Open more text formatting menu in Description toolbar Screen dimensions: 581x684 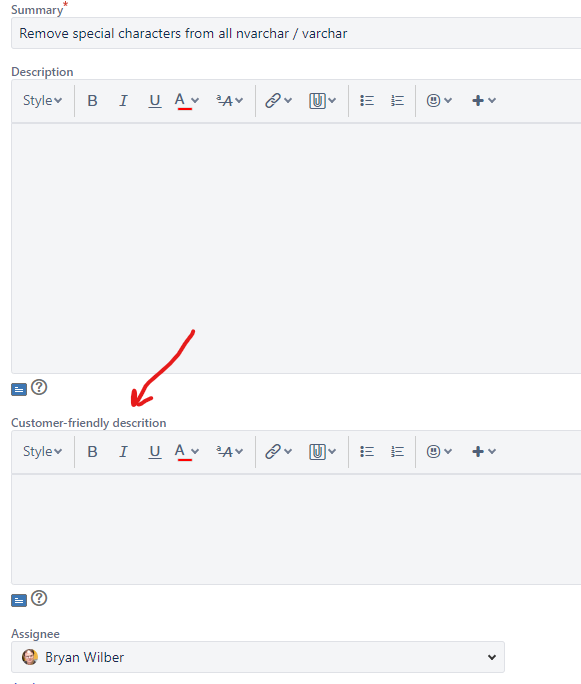click(x=230, y=101)
